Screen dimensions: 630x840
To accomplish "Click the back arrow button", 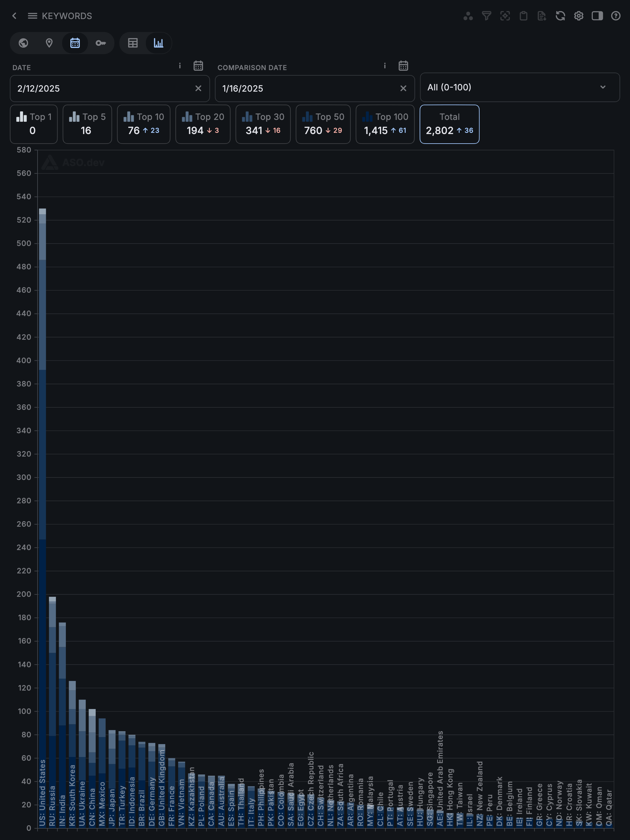I will [x=14, y=16].
